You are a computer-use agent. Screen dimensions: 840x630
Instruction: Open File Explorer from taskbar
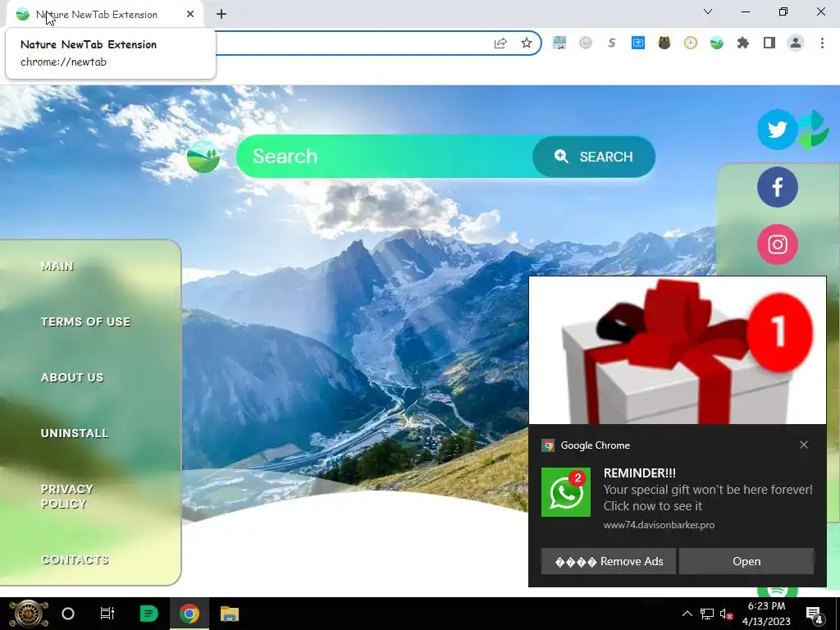[x=230, y=614]
